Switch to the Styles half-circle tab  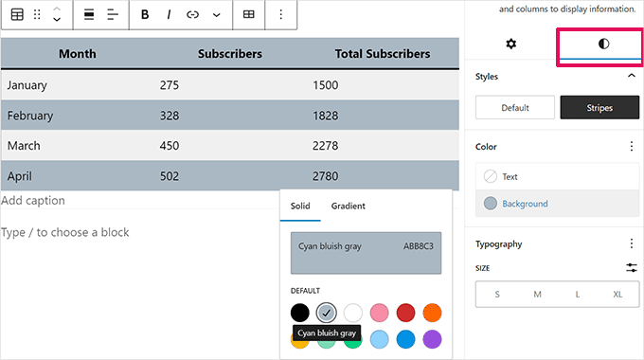click(x=603, y=44)
